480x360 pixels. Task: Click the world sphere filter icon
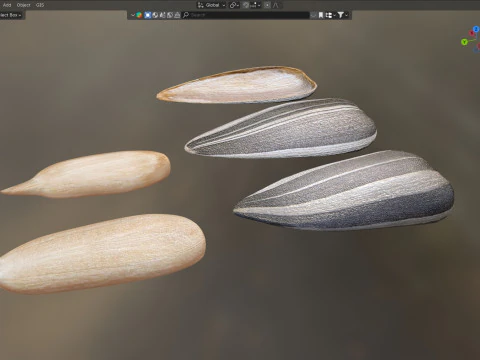[155, 15]
